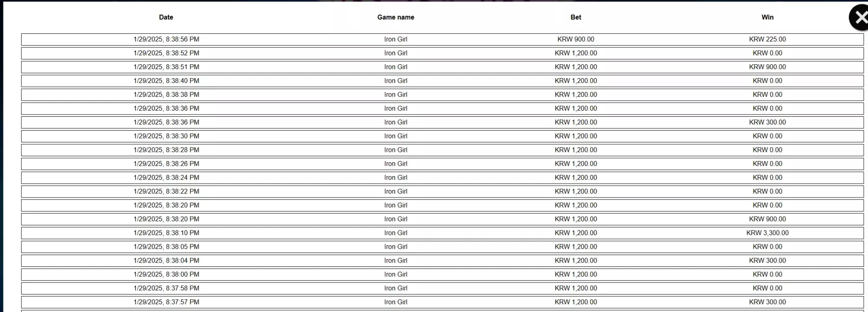
Task: Select the 8:38:40 PM row
Action: [442, 81]
